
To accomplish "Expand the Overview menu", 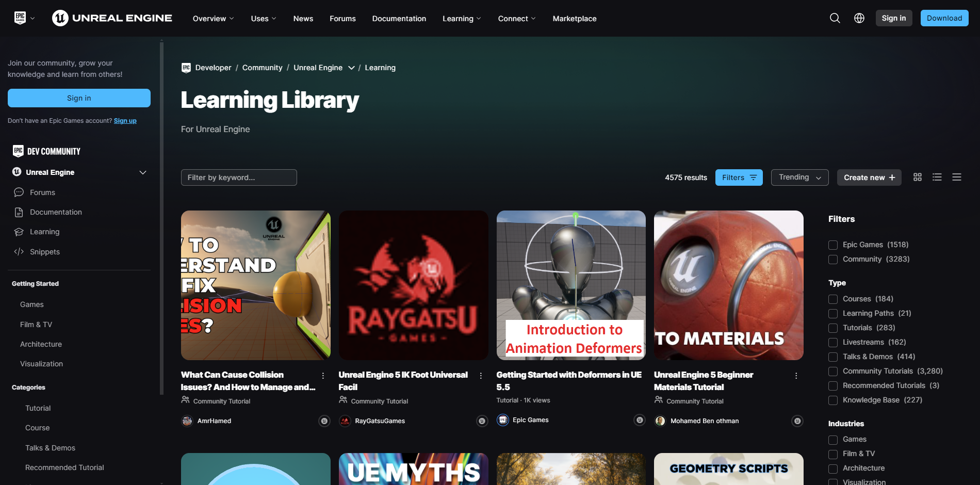I will point(214,19).
